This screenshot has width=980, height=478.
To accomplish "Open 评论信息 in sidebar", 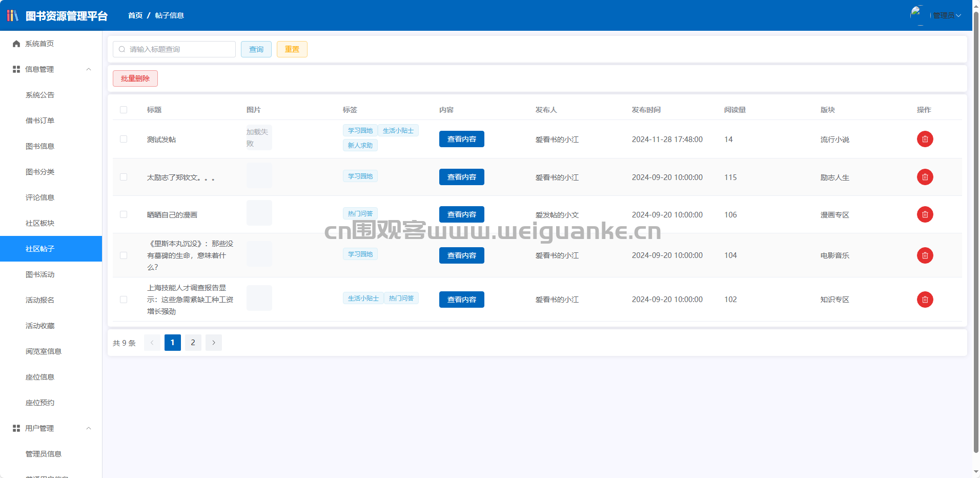I will point(51,197).
